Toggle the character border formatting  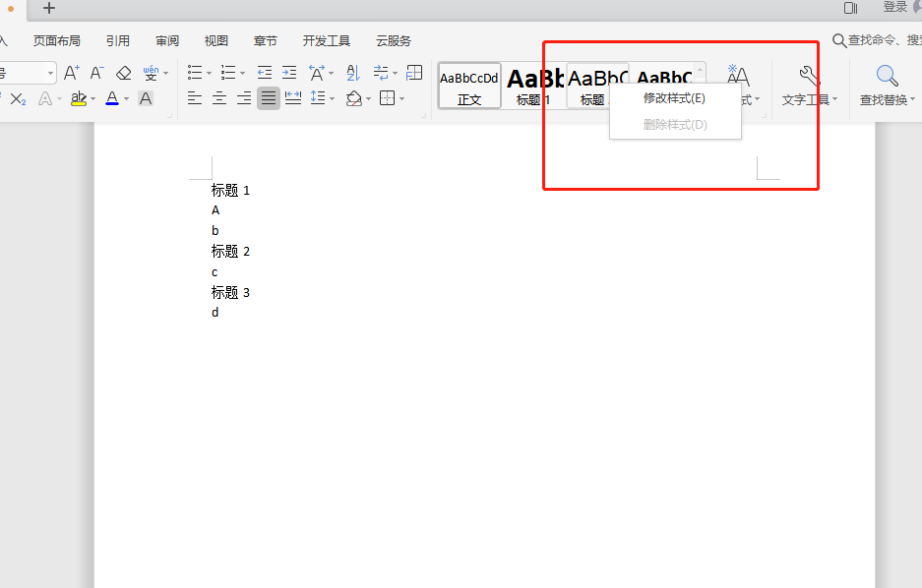tap(145, 98)
